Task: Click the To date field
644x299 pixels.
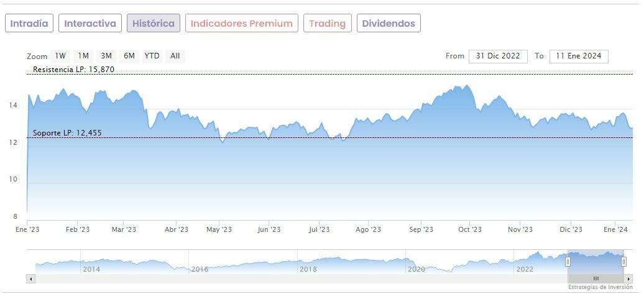Action: [x=579, y=56]
